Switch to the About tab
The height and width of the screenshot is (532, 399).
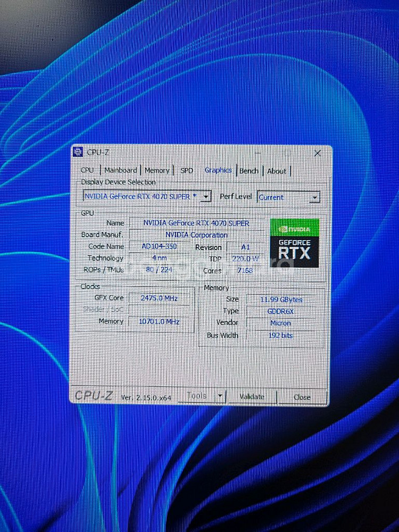coord(277,171)
